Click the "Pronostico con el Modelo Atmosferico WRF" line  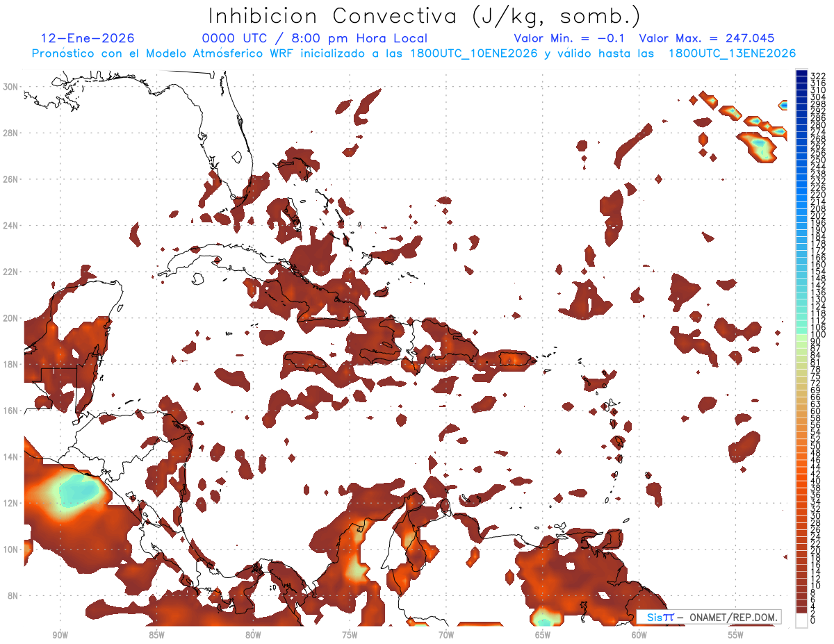(414, 53)
